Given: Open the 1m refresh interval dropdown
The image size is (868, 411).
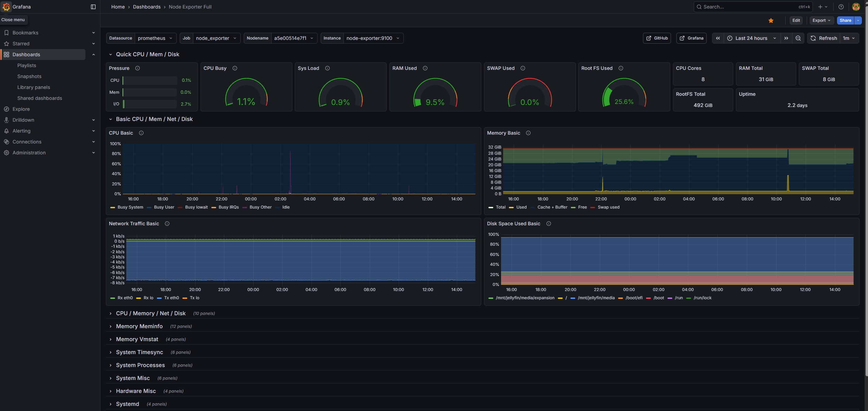Looking at the screenshot, I should [x=849, y=38].
